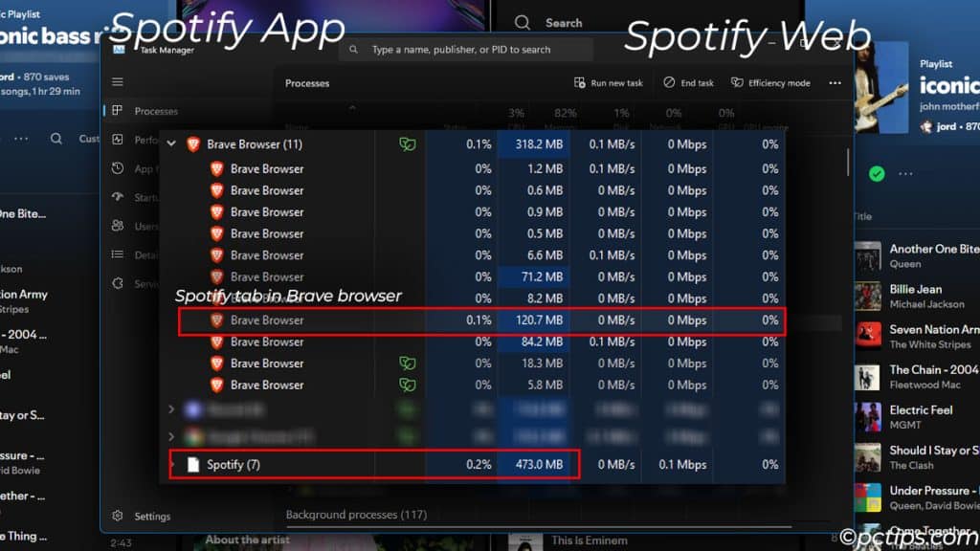Select Brave Browser process using 84.2 MB

473,342
